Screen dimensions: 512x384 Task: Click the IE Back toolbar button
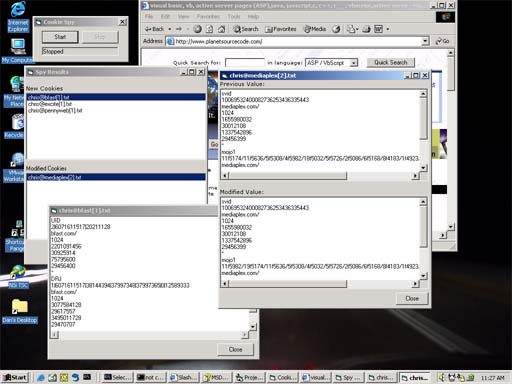coord(154,29)
